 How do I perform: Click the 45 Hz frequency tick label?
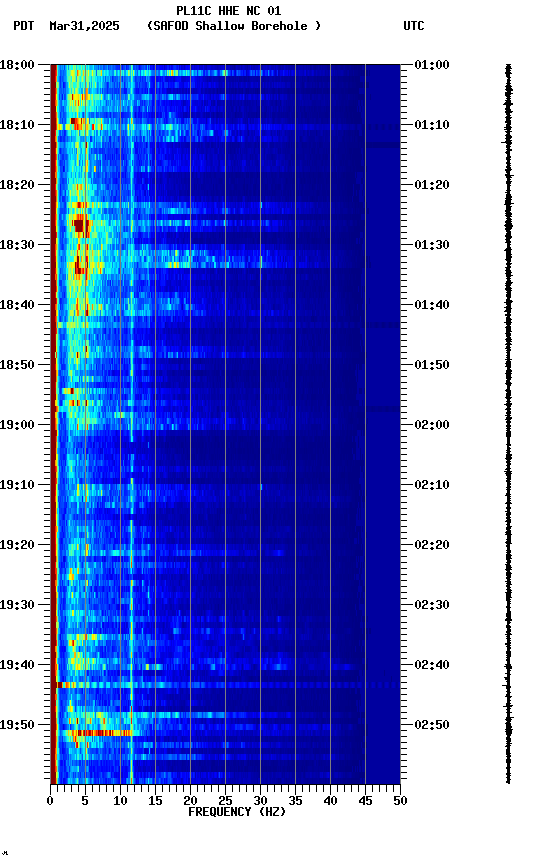[365, 801]
